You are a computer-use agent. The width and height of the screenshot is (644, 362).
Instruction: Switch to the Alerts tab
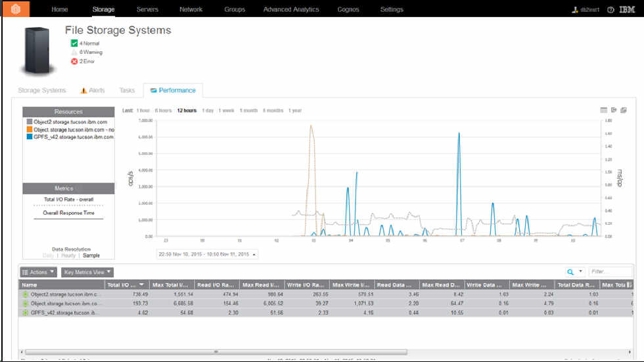click(92, 90)
